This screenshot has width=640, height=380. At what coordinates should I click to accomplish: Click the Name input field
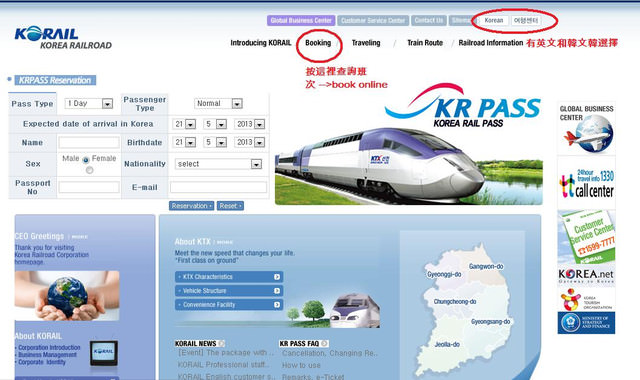click(x=89, y=142)
